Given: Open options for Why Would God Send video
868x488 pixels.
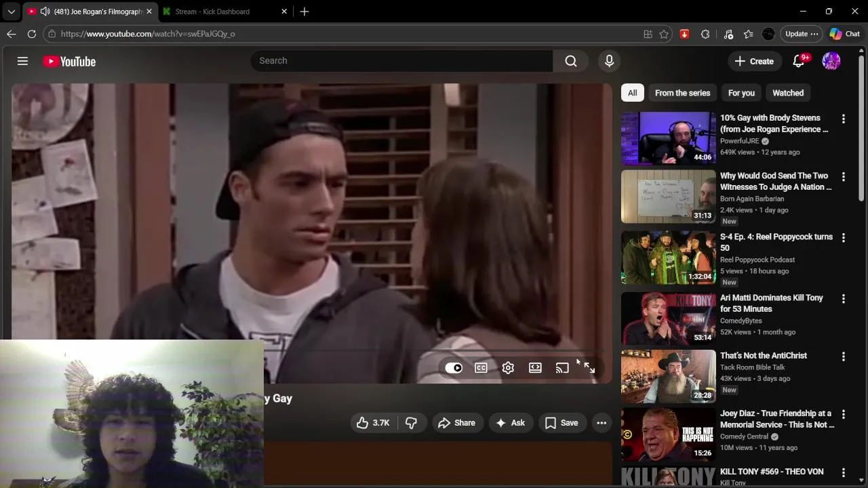Looking at the screenshot, I should point(844,177).
